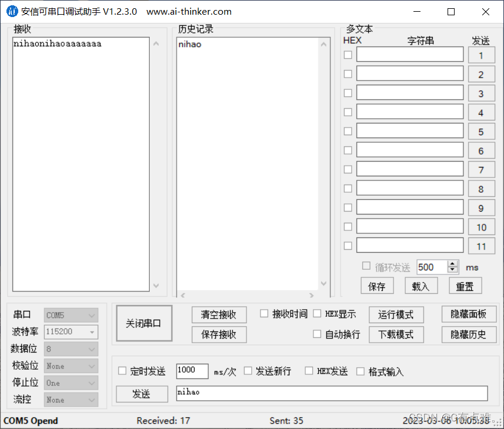Send multi-text row 5 with button 5
Image resolution: width=504 pixels, height=429 pixels.
(x=481, y=132)
